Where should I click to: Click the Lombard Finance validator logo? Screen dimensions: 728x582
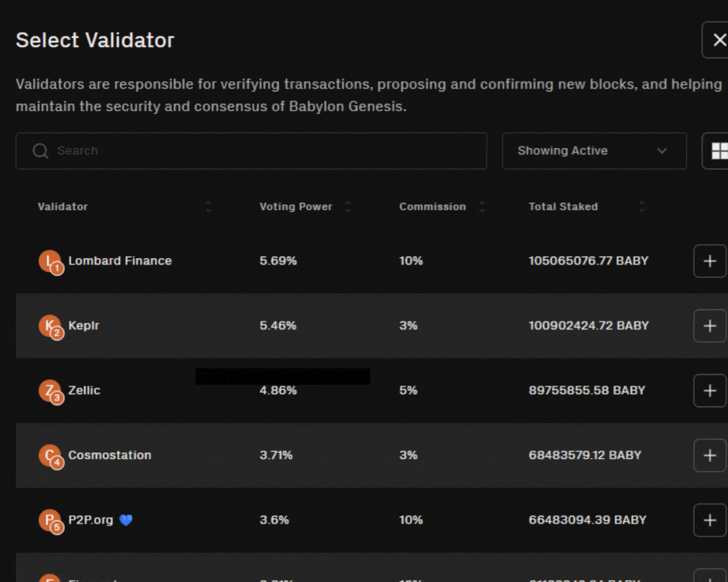tap(50, 261)
